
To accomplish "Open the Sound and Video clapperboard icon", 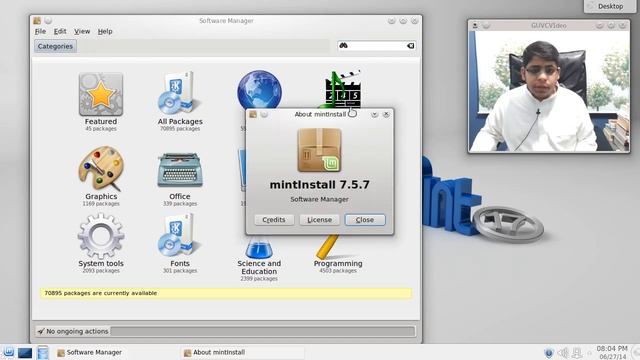I will click(x=339, y=89).
